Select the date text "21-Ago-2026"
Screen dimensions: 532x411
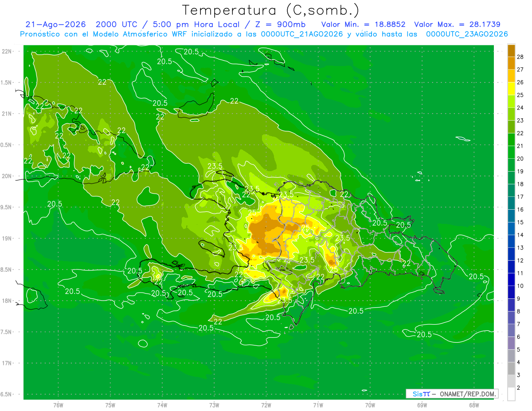(56, 24)
